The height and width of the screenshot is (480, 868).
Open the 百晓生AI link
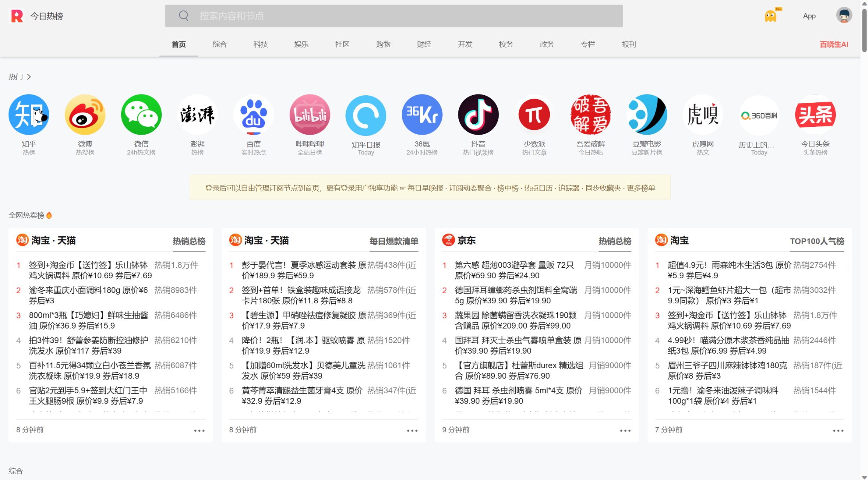[x=833, y=44]
